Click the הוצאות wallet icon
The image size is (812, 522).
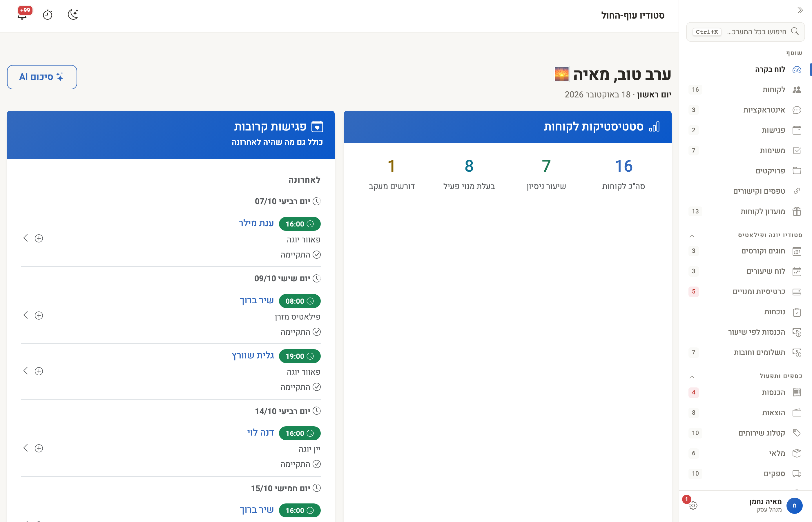[x=797, y=413]
